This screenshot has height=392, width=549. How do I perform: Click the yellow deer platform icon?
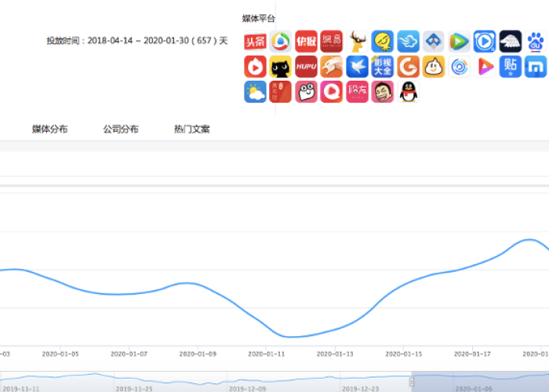(357, 42)
